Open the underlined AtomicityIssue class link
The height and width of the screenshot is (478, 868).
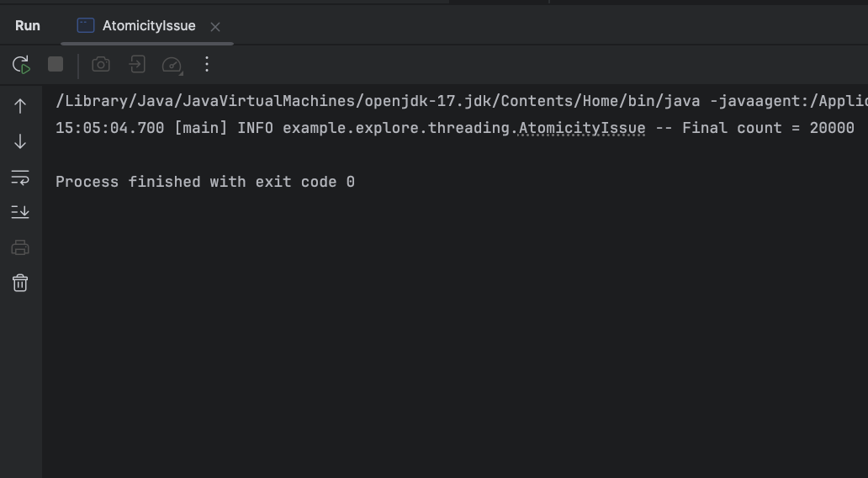[x=582, y=129]
